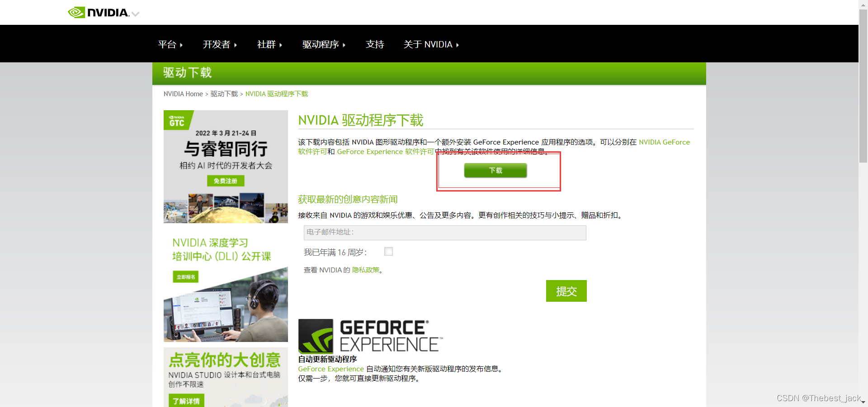Image resolution: width=868 pixels, height=407 pixels.
Task: Open the 关于 NVIDIA menu
Action: tap(431, 44)
